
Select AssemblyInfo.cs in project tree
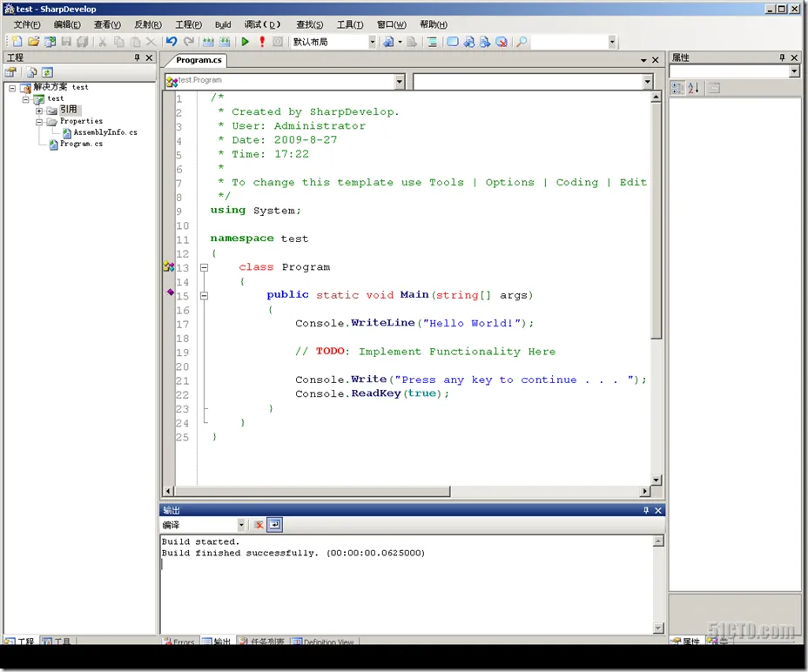tap(104, 132)
